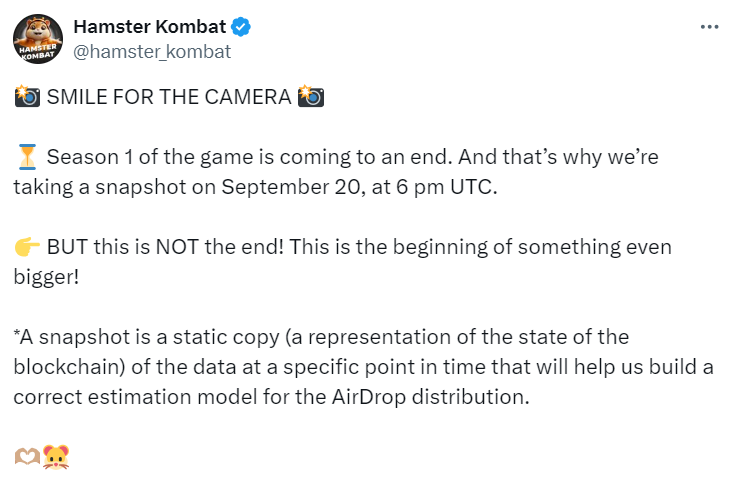The width and height of the screenshot is (736, 484).
Task: Click the camera emoji before SMILE
Action: pyautogui.click(x=27, y=97)
